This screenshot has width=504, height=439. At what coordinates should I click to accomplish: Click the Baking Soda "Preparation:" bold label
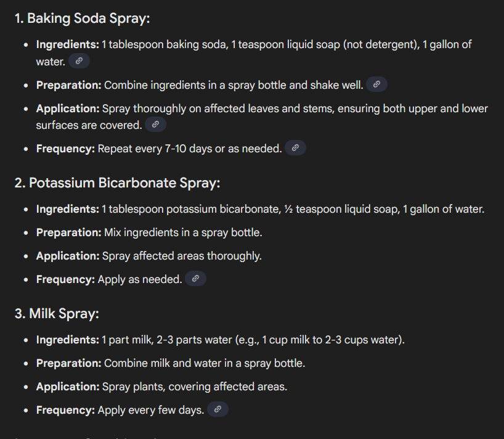tap(68, 85)
